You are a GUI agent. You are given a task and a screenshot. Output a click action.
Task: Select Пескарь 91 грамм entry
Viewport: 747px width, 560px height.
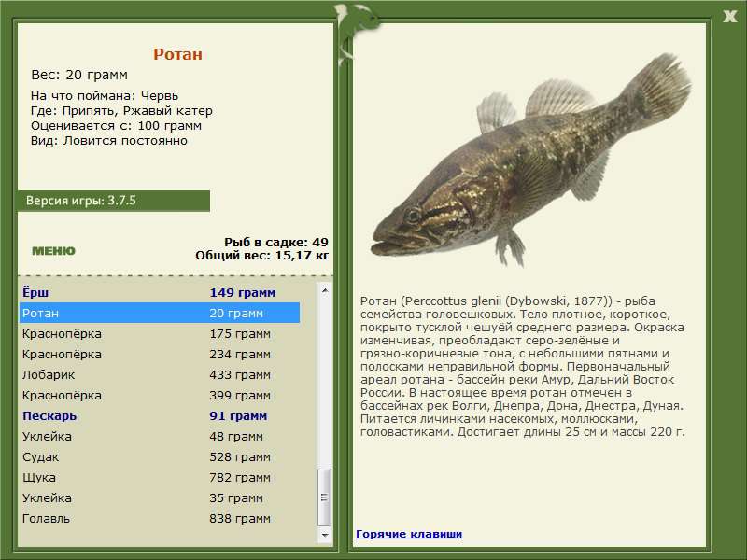[x=160, y=415]
